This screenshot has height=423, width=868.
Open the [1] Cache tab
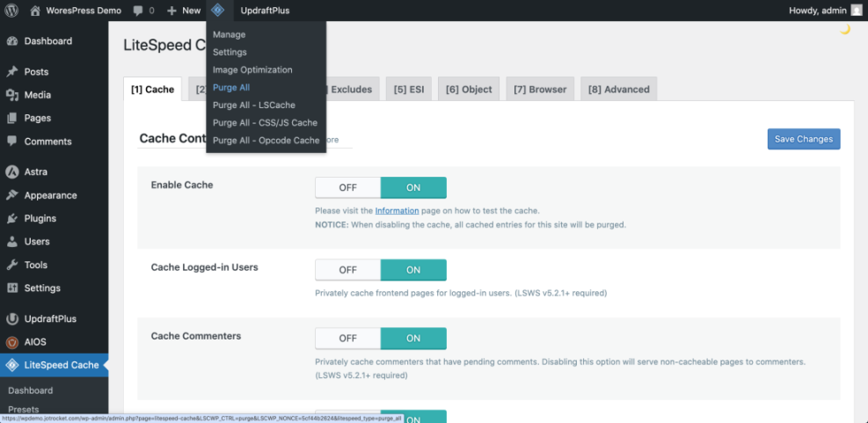[x=152, y=89]
